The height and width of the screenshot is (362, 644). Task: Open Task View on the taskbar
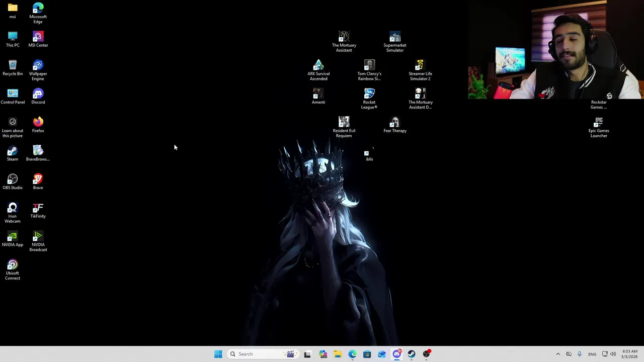(307, 354)
